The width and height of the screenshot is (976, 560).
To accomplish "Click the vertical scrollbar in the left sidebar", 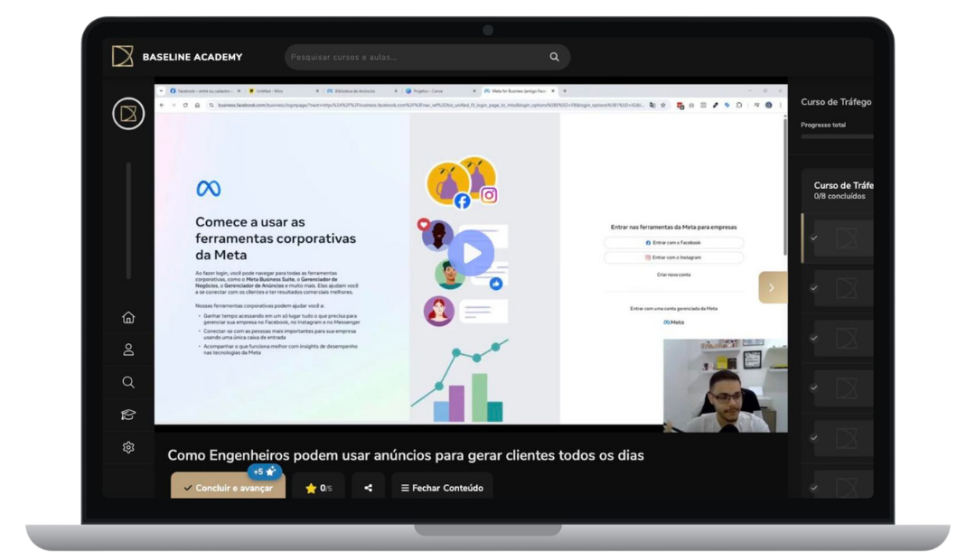I will pyautogui.click(x=128, y=220).
